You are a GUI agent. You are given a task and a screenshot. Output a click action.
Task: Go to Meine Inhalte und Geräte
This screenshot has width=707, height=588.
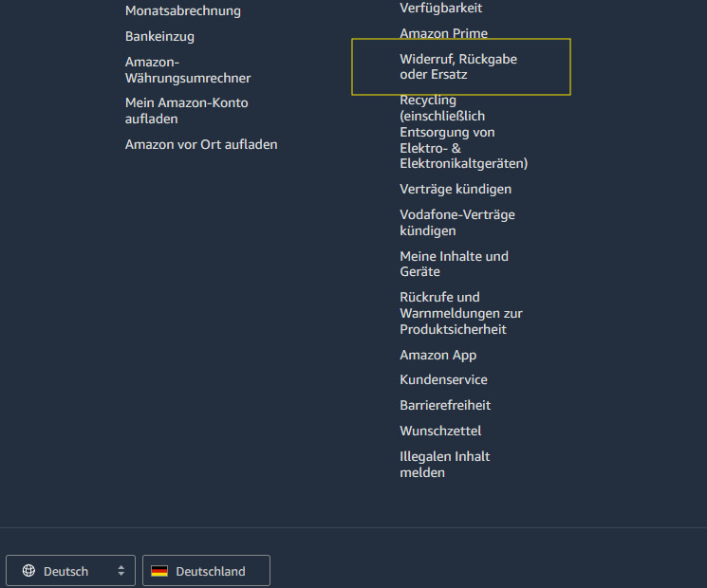[454, 264]
